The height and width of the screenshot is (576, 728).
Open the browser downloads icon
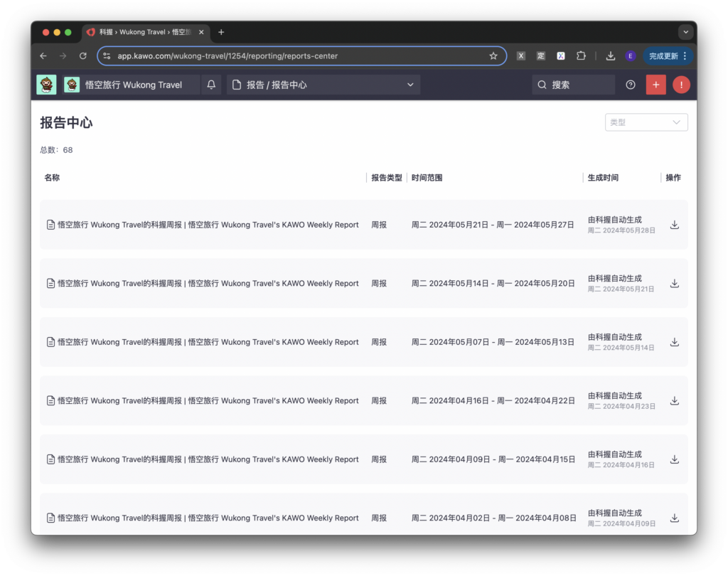coord(610,55)
